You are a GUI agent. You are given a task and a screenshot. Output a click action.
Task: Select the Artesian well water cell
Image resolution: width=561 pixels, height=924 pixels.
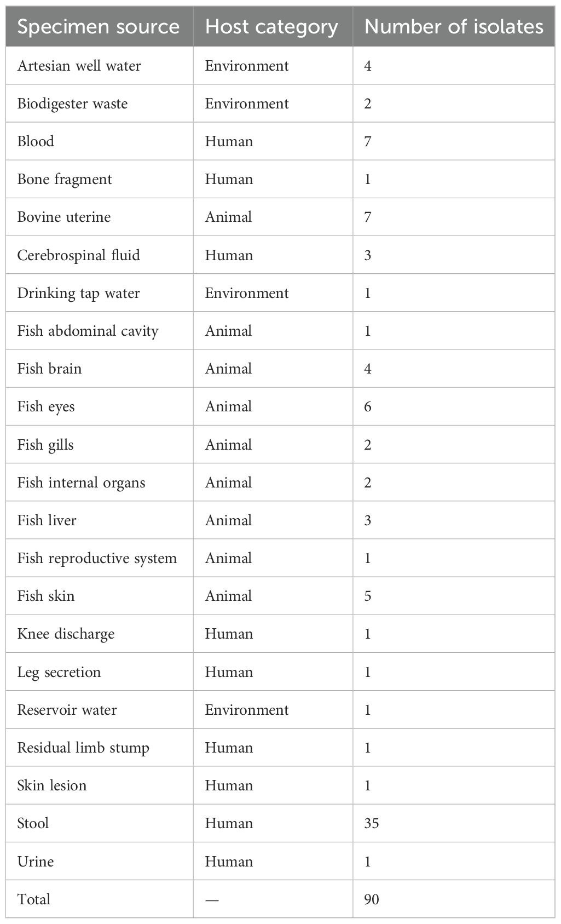79,66
